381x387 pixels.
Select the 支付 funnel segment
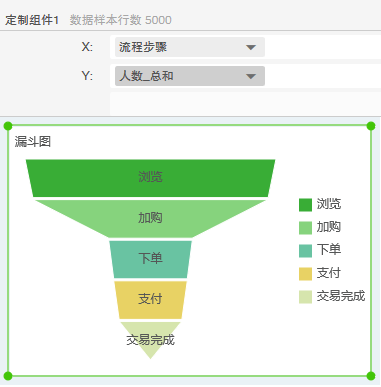click(x=150, y=300)
